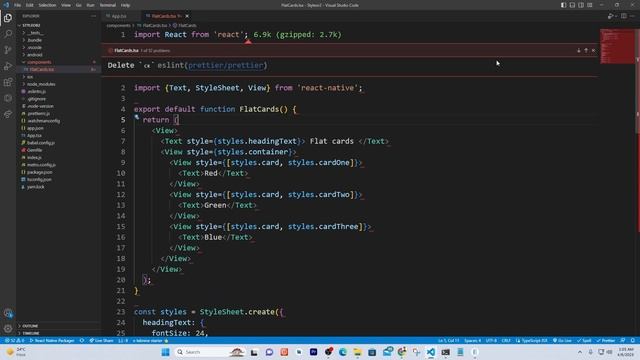Close the FlatCards.tsx editor tab
Viewport: 640px width, 360px height.
coord(187,16)
